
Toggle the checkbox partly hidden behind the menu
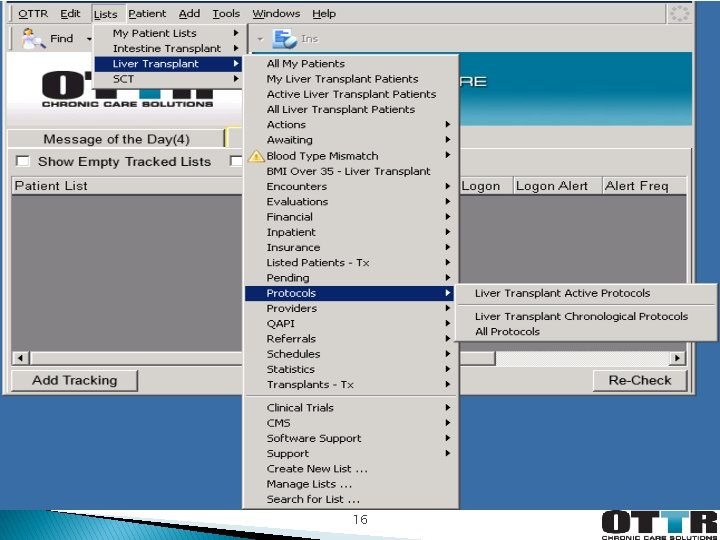236,161
